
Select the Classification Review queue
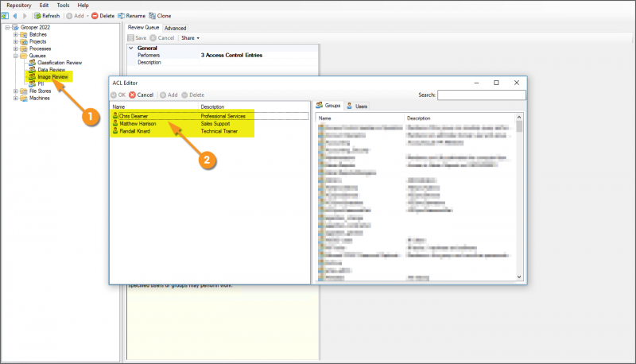59,63
